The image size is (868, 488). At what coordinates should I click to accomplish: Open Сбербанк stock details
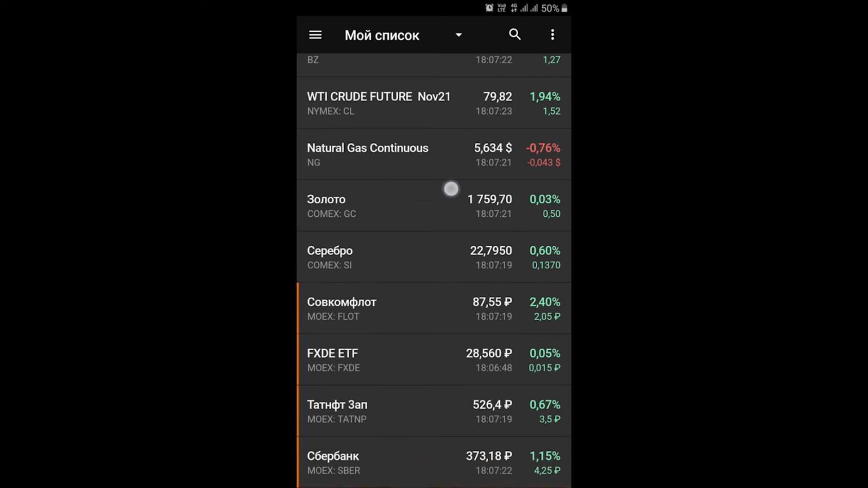(x=434, y=462)
